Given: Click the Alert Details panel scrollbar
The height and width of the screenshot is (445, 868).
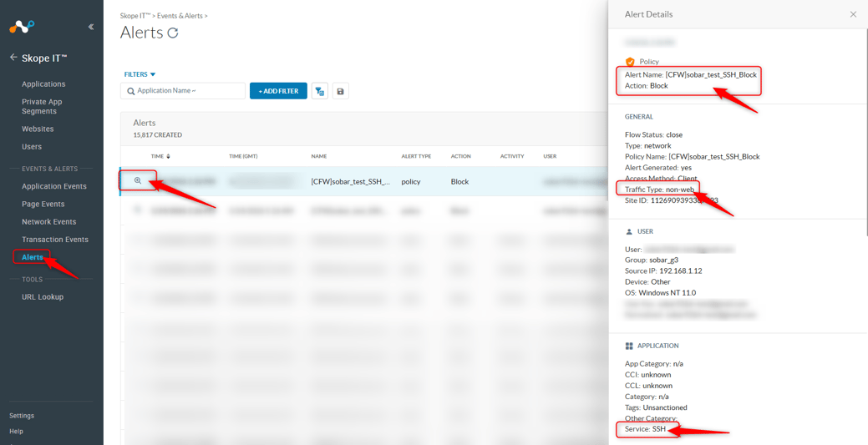Looking at the screenshot, I should coord(865,133).
